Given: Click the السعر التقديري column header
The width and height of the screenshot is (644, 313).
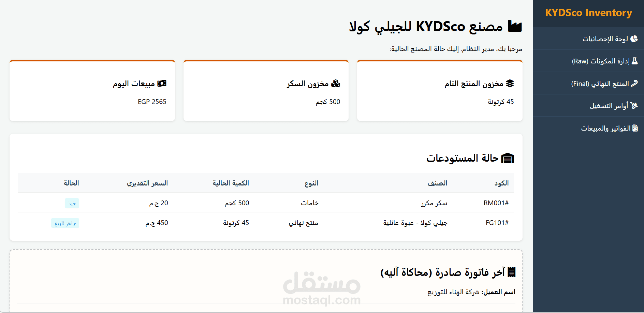Looking at the screenshot, I should (x=147, y=183).
